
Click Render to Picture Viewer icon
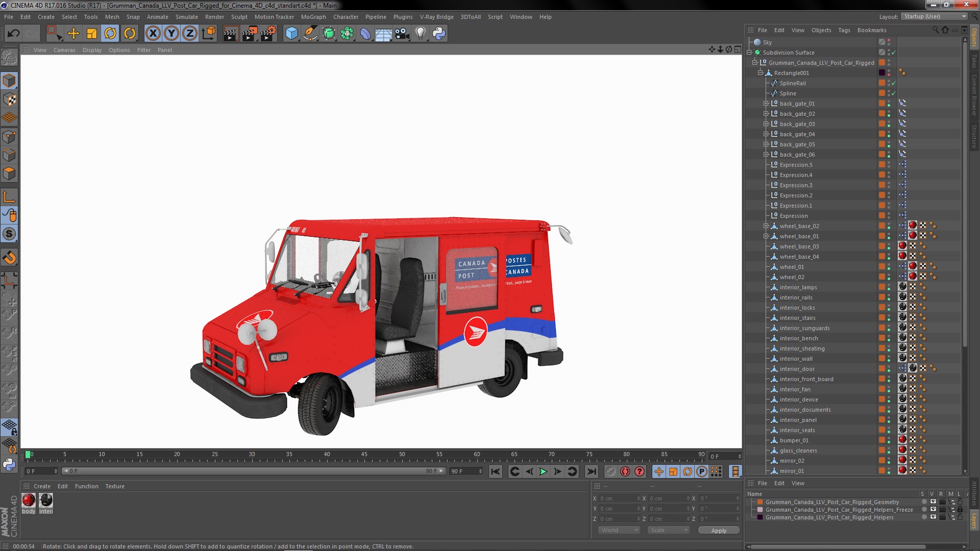(249, 34)
